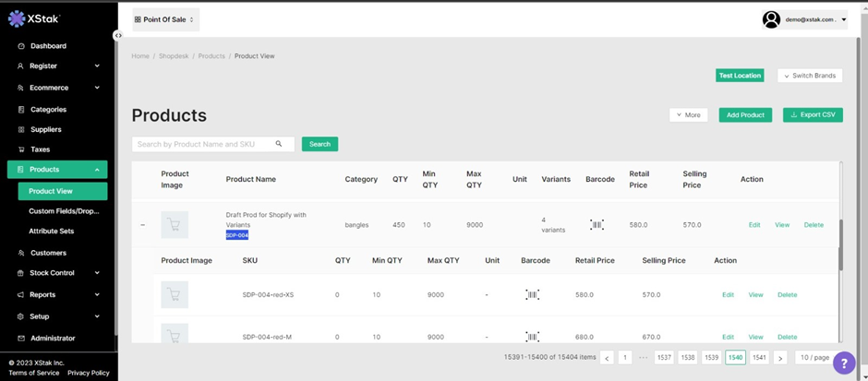This screenshot has width=868, height=381.
Task: Click the search by product name field
Action: click(203, 144)
